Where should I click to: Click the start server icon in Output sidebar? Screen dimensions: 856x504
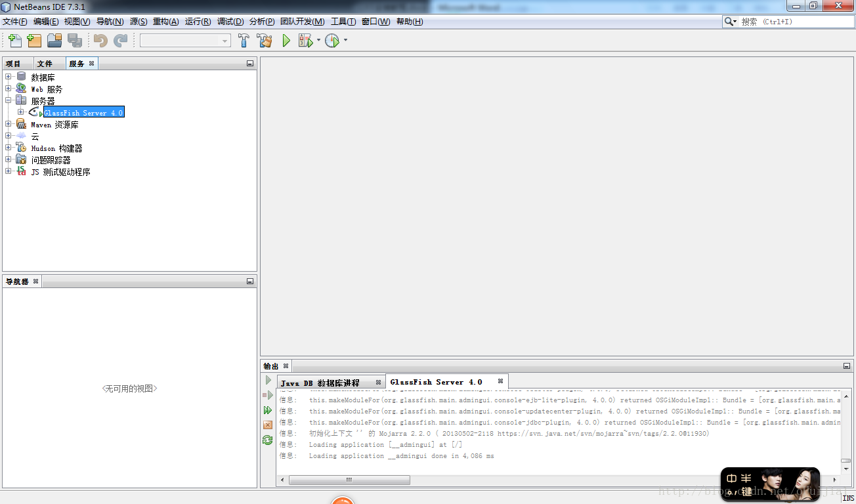pyautogui.click(x=268, y=380)
